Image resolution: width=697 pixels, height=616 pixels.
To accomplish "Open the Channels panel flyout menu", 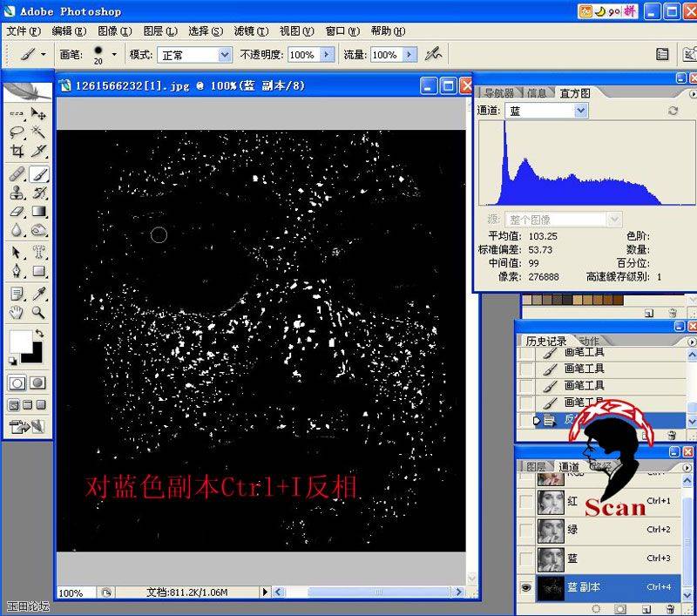I will (x=687, y=468).
